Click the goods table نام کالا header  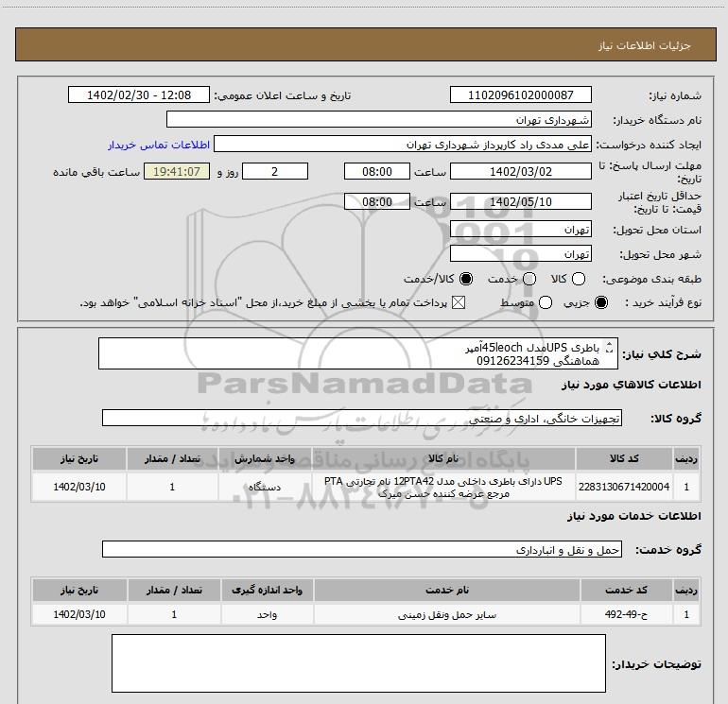[x=443, y=458]
